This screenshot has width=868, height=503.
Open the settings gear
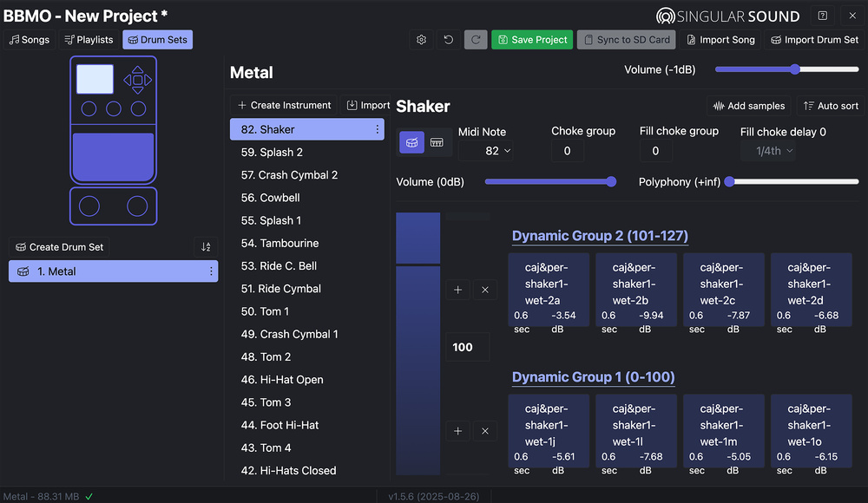[x=421, y=40]
